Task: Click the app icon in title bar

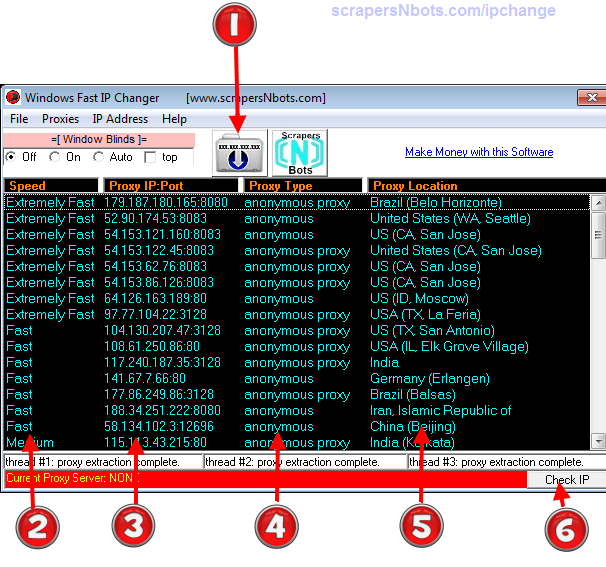Action: (x=13, y=98)
